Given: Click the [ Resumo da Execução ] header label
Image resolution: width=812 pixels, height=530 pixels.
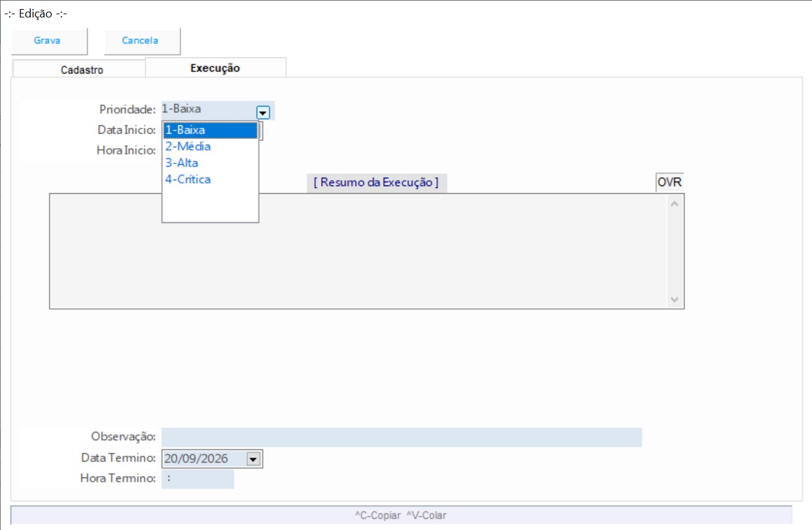Looking at the screenshot, I should [376, 183].
